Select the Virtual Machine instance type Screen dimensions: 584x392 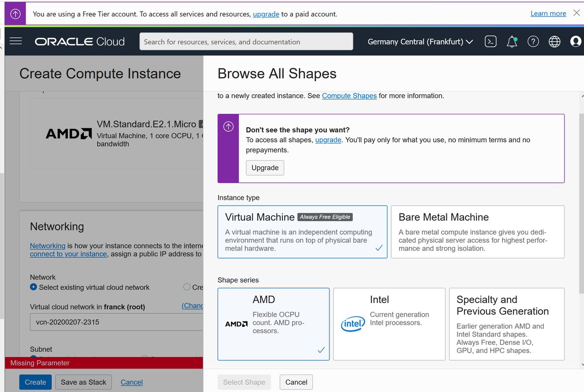click(x=302, y=232)
